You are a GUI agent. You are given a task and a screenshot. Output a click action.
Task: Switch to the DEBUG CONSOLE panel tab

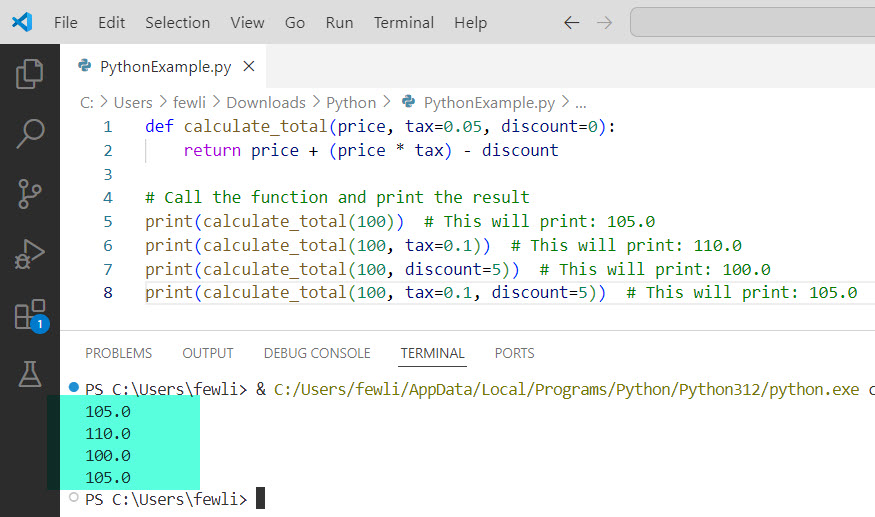pyautogui.click(x=317, y=353)
